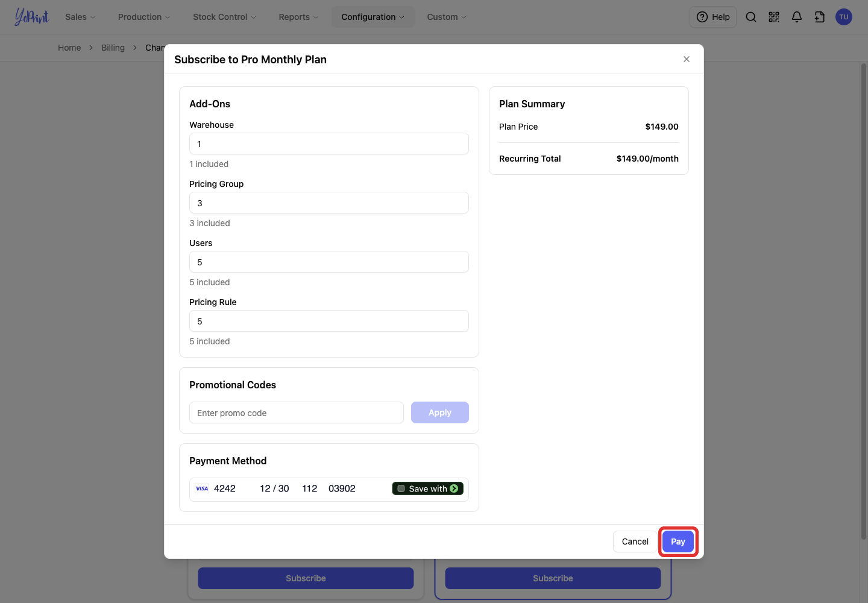Click the YoPrint logo
This screenshot has width=868, height=603.
coord(32,17)
